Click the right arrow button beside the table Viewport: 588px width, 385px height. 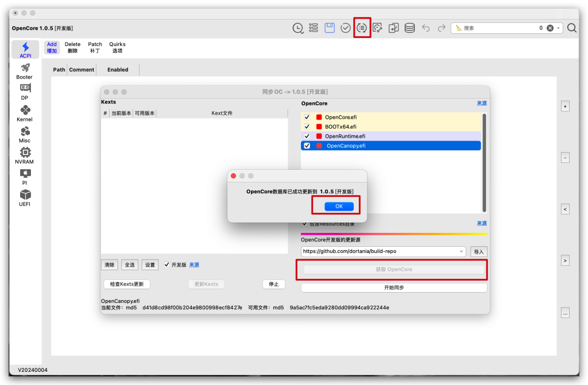(x=565, y=260)
